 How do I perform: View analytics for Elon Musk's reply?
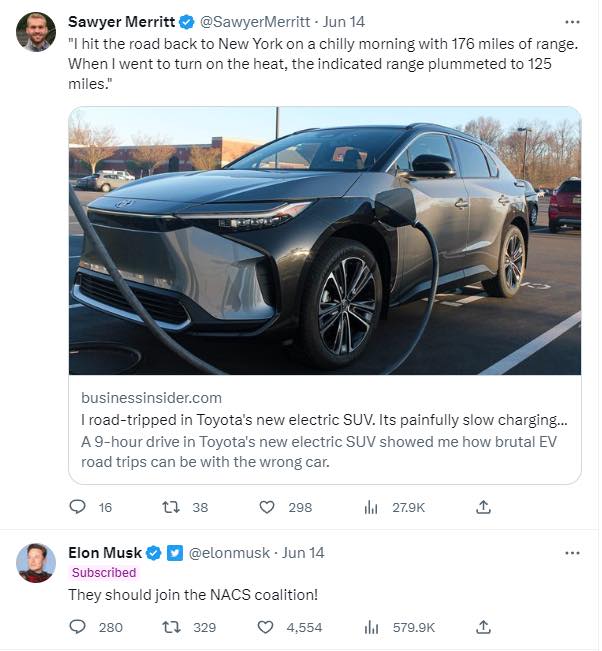(x=371, y=627)
